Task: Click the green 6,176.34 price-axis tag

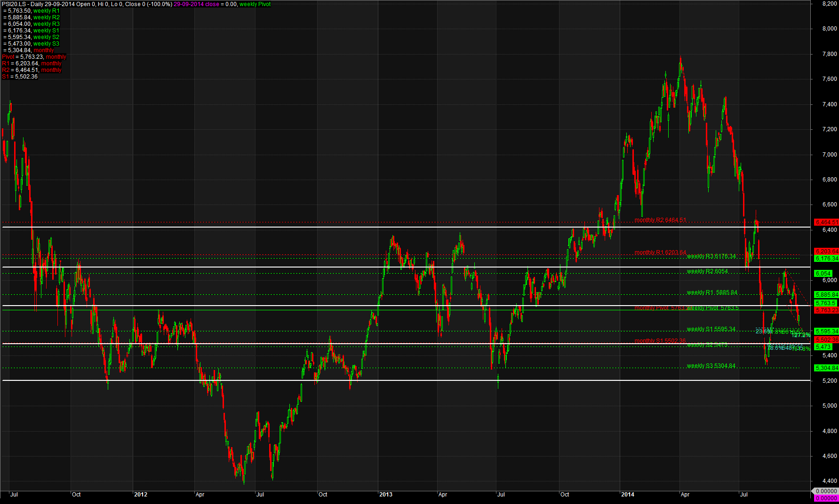Action: pos(827,259)
